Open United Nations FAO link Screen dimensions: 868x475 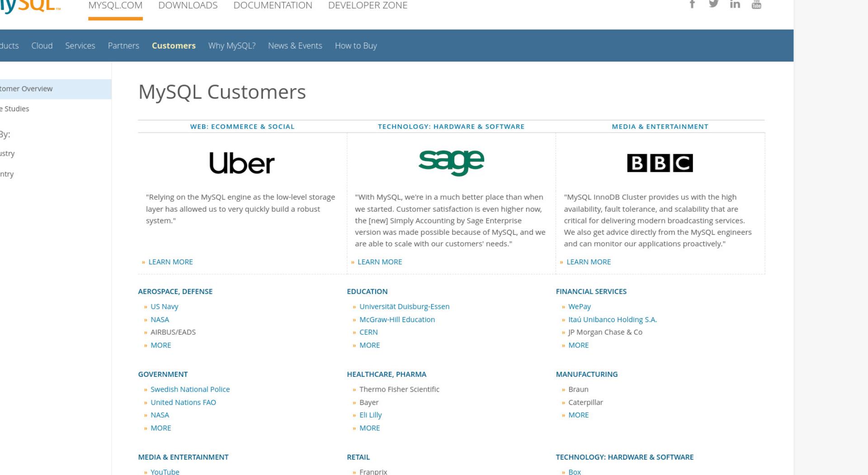(x=183, y=403)
